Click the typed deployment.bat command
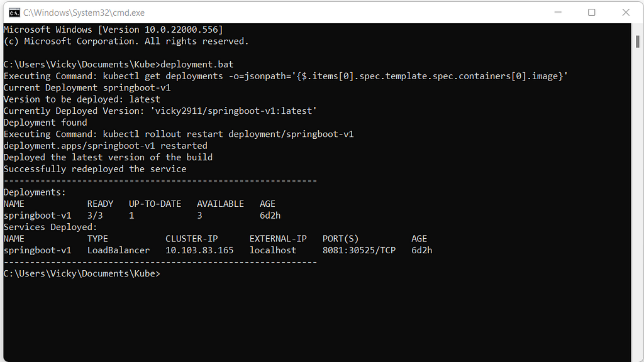Screen dimensions: 644x362 pos(197,65)
